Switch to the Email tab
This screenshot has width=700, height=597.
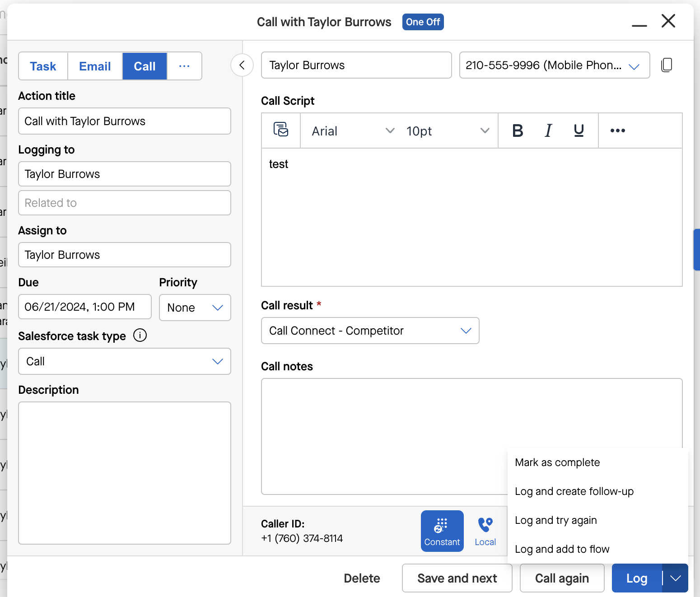click(x=95, y=66)
